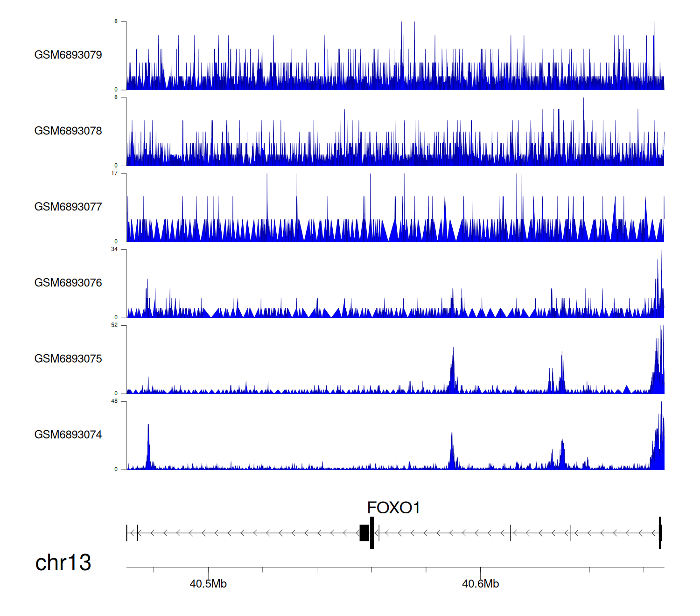This screenshot has width=700, height=616.
Task: Click the GSM6893077 track name
Action: pyautogui.click(x=68, y=207)
